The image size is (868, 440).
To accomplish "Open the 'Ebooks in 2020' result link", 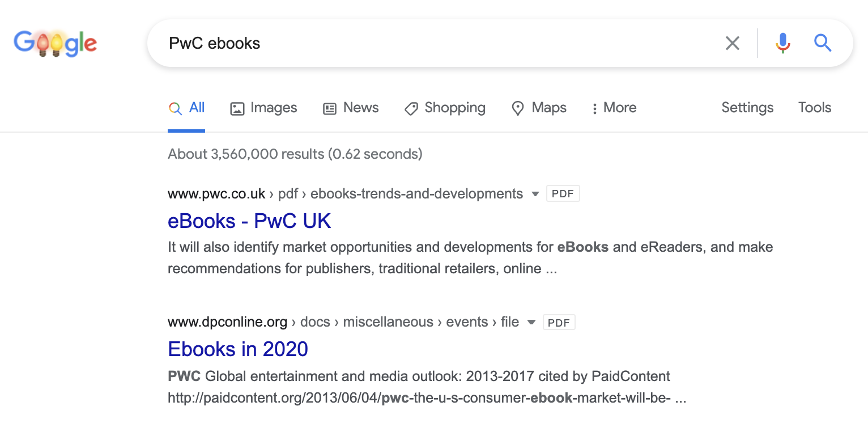I will click(x=237, y=349).
